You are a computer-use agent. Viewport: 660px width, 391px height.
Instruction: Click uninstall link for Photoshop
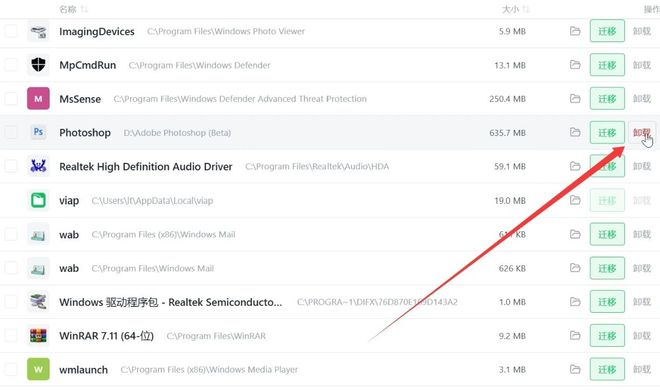tap(641, 132)
